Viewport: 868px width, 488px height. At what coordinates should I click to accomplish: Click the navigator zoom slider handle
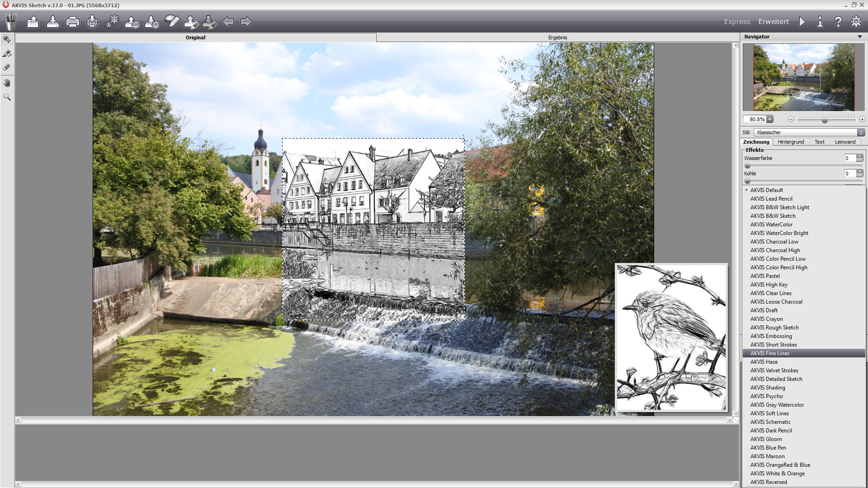click(x=825, y=120)
